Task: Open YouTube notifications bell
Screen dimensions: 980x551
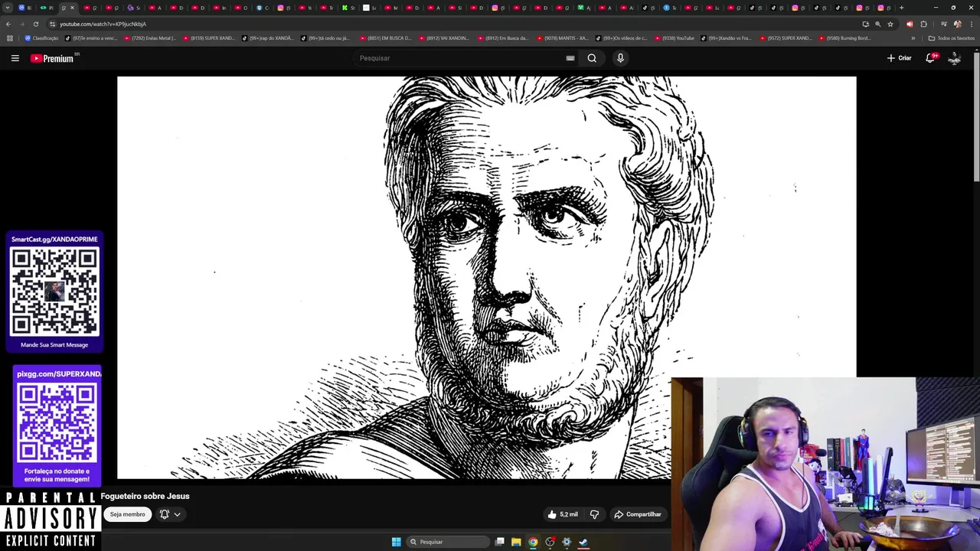Action: [931, 58]
